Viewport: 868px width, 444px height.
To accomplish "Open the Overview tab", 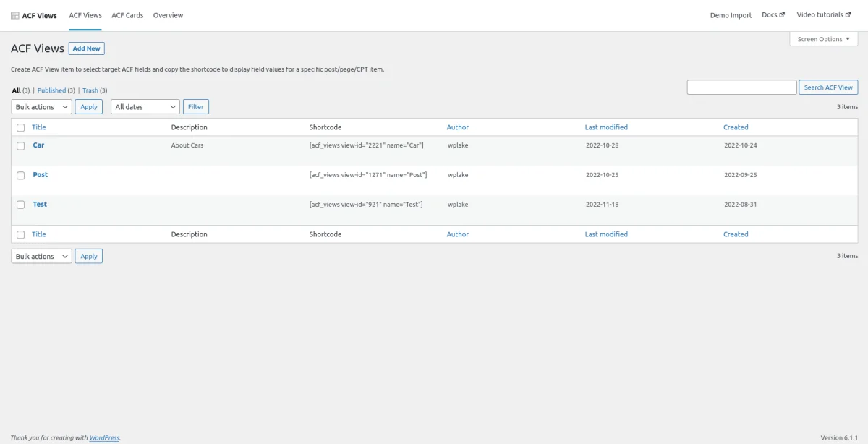I will 168,15.
